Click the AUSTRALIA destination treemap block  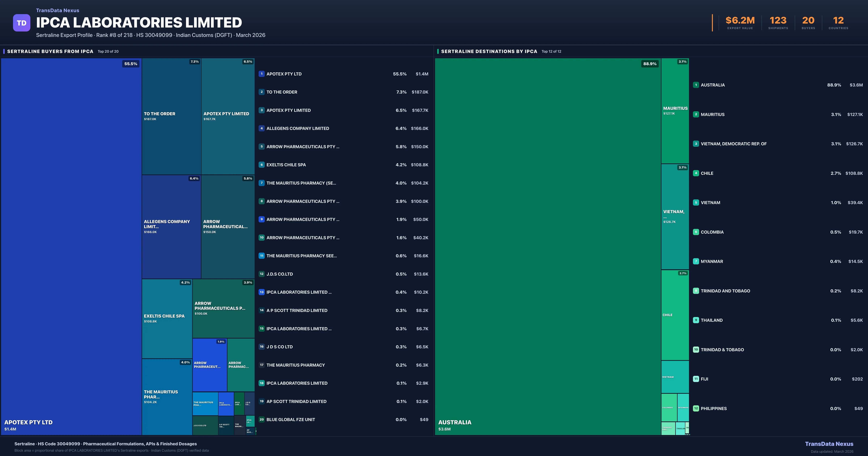coord(548,246)
